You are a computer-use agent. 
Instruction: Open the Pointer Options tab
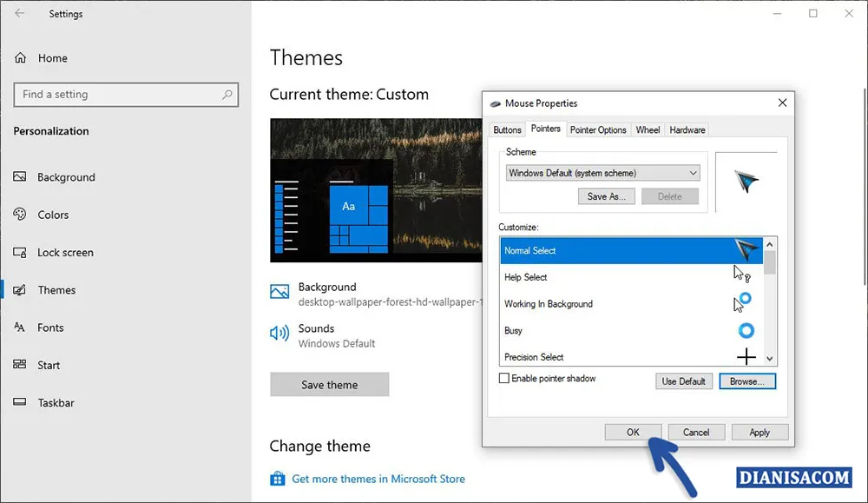(597, 129)
